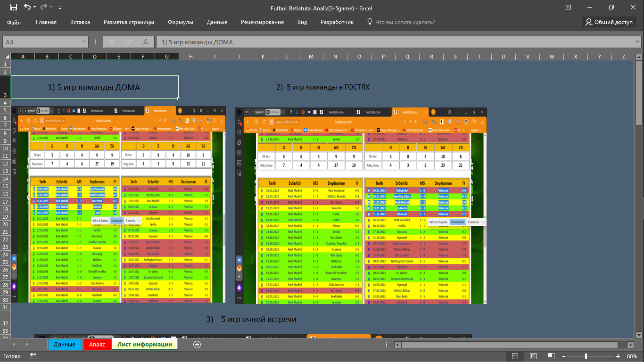The height and width of the screenshot is (362, 644).
Task: Select row 13 header
Action: click(x=5, y=171)
